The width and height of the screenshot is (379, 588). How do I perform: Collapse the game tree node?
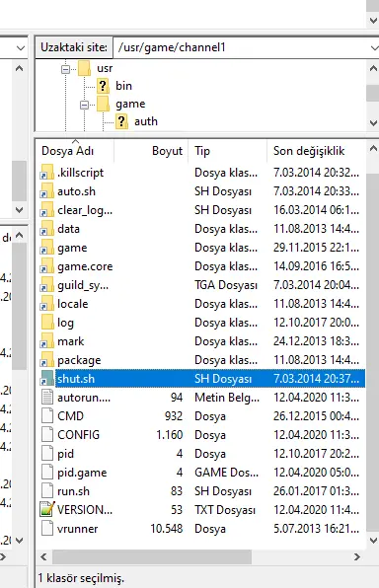pos(85,105)
